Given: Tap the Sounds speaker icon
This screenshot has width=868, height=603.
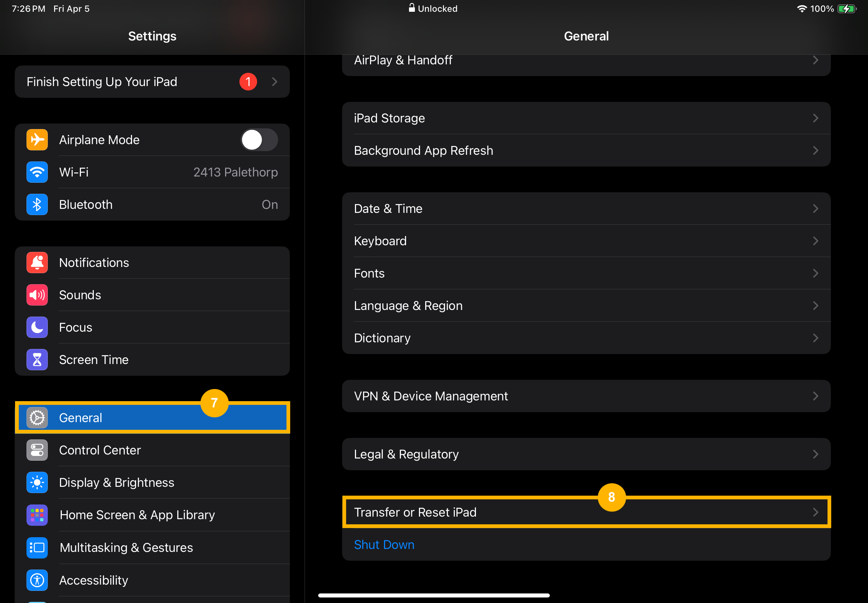Looking at the screenshot, I should click(37, 295).
